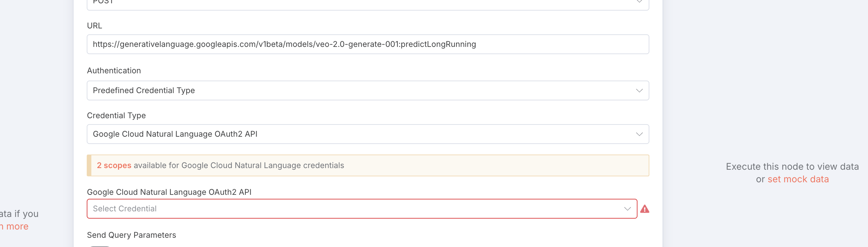The height and width of the screenshot is (247, 868).
Task: Follow the '2 scopes' link in the notice
Action: [114, 165]
